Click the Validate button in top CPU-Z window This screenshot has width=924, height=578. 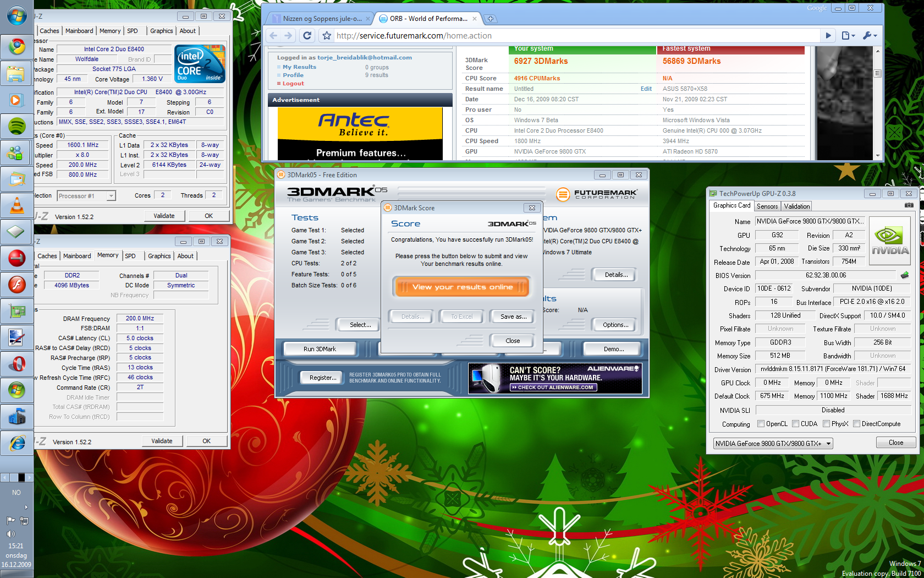coord(164,216)
